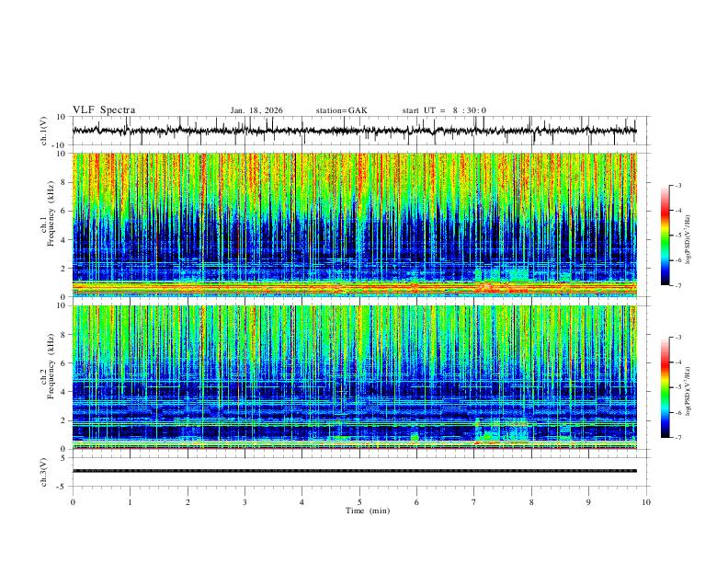Click the time axis tick label "0"
This screenshot has height=563, width=728.
pos(73,502)
